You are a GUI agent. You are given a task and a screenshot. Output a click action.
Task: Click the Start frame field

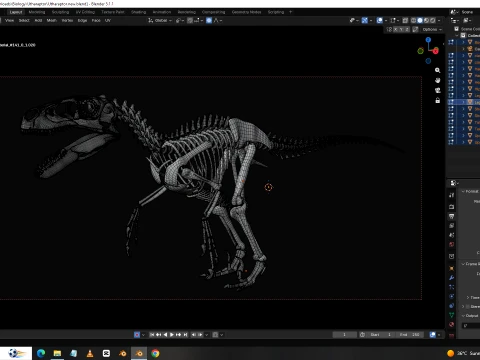381,335
